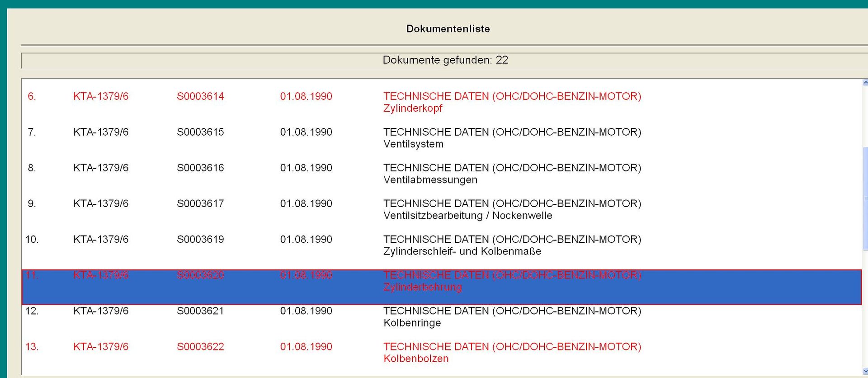Select the Ventilabmessungen document
This screenshot has width=868, height=378.
[x=430, y=180]
